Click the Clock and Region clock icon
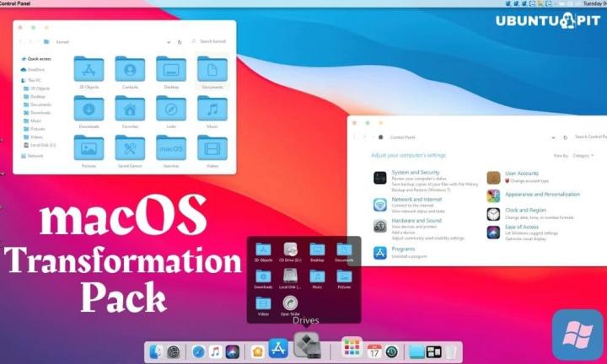 (x=493, y=214)
